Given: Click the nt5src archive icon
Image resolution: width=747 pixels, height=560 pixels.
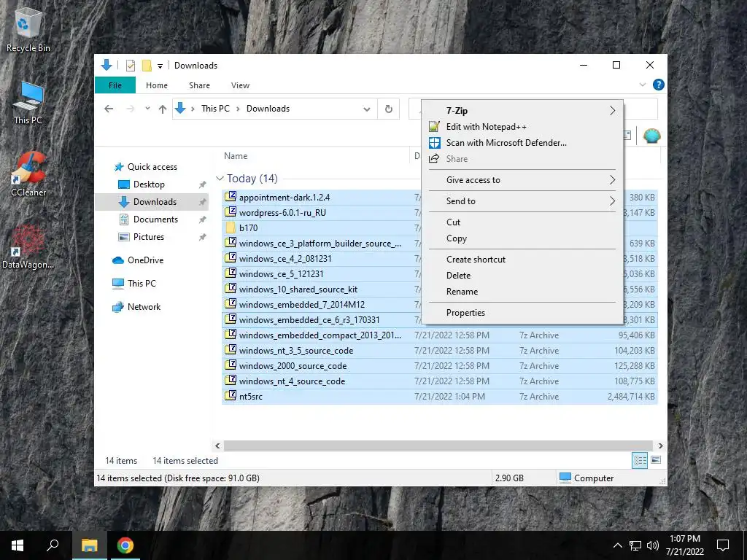Looking at the screenshot, I should click(x=231, y=395).
